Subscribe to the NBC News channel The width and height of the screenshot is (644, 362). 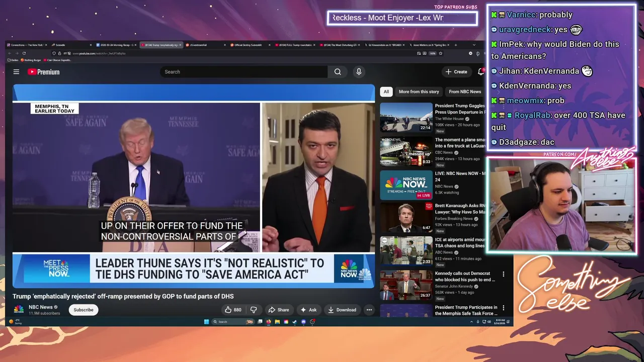[84, 310]
